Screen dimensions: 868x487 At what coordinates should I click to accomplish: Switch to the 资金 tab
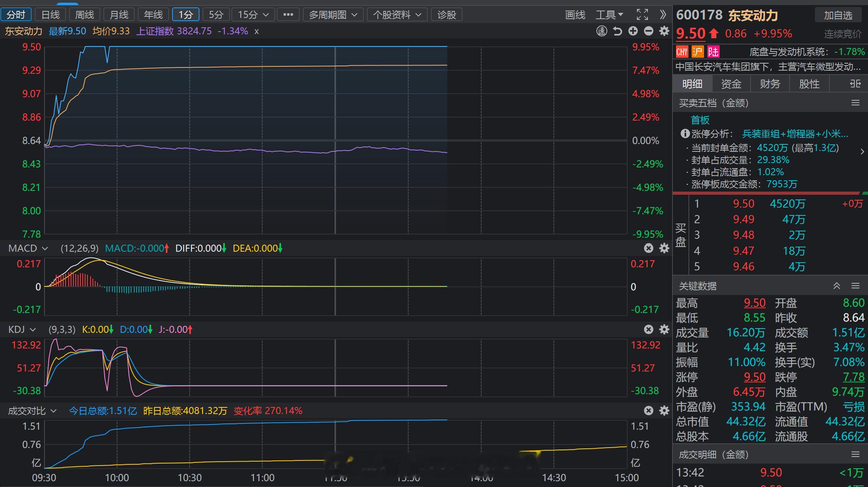click(x=731, y=84)
